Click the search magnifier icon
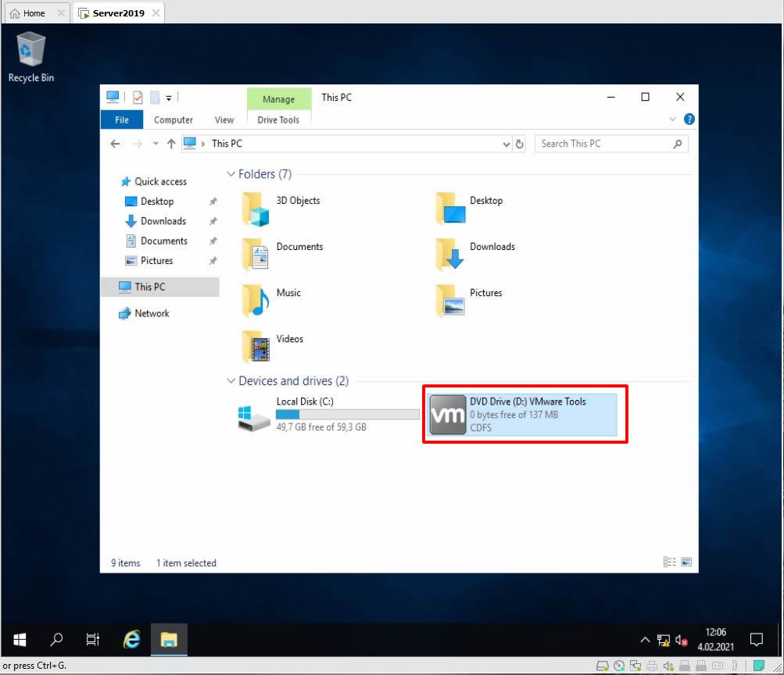Screen dimensions: 784x675 (x=677, y=144)
